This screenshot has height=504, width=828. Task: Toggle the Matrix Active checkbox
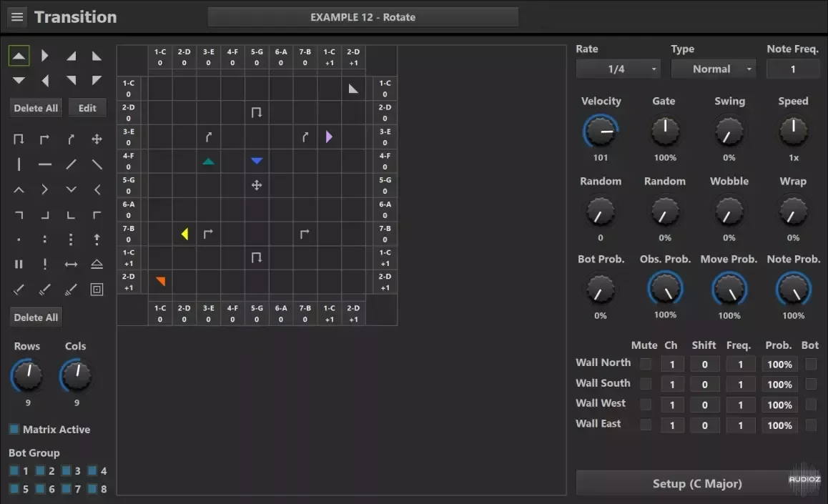pyautogui.click(x=14, y=429)
